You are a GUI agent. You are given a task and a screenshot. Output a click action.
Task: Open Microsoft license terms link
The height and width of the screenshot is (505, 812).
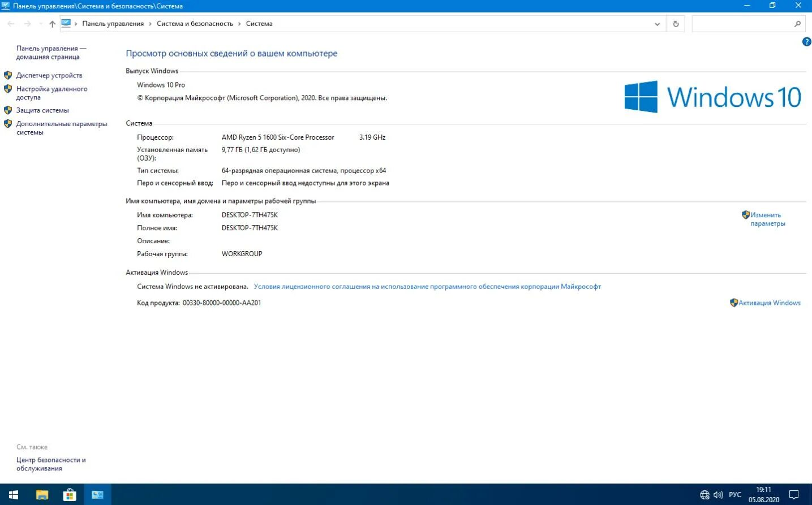(x=427, y=287)
